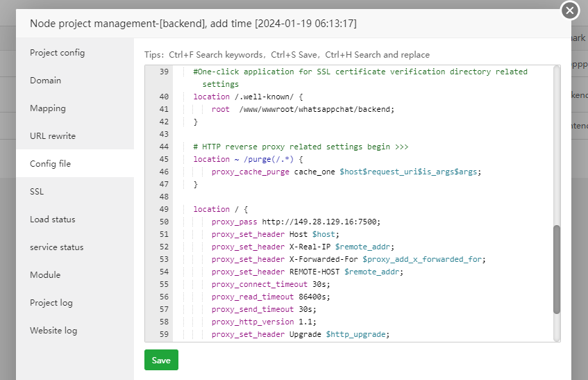Screen dimensions: 588x380
Task: Click line number 49 in the gutter
Action: point(164,209)
